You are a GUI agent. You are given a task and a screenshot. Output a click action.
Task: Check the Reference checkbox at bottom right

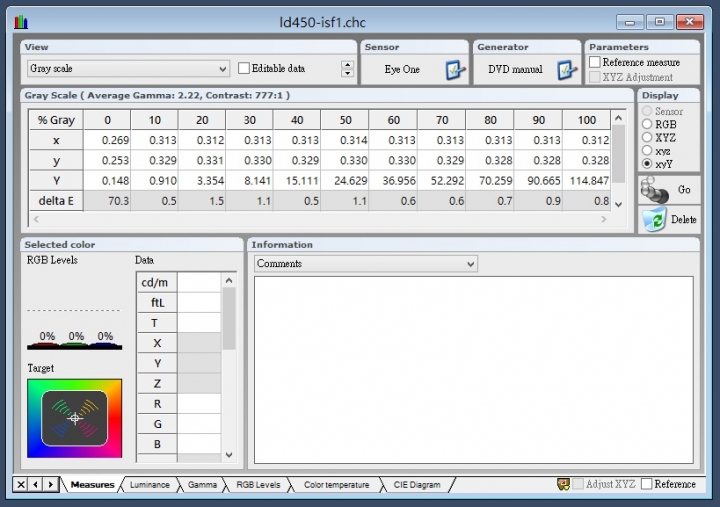pos(647,484)
